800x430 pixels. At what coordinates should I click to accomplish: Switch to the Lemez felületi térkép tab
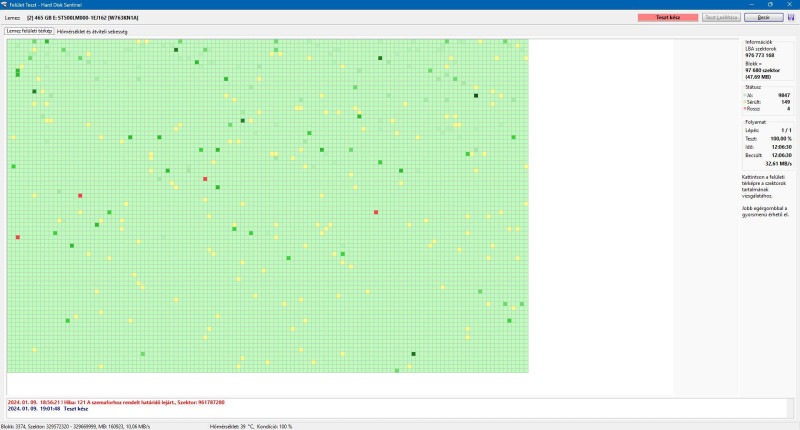29,31
